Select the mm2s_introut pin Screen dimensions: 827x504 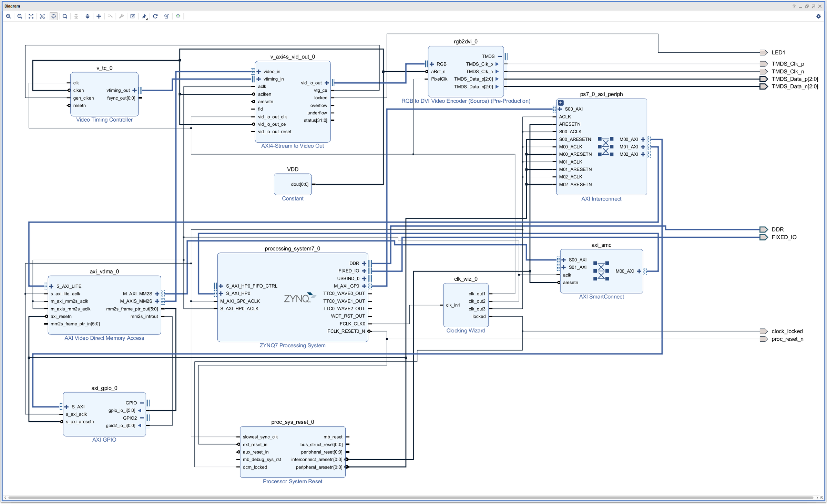click(144, 316)
